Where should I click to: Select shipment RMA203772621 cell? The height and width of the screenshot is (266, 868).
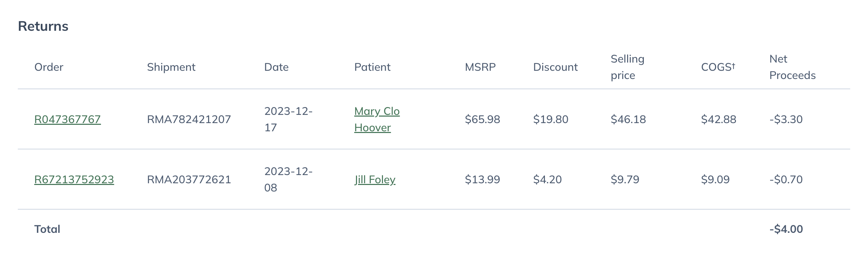tap(189, 179)
